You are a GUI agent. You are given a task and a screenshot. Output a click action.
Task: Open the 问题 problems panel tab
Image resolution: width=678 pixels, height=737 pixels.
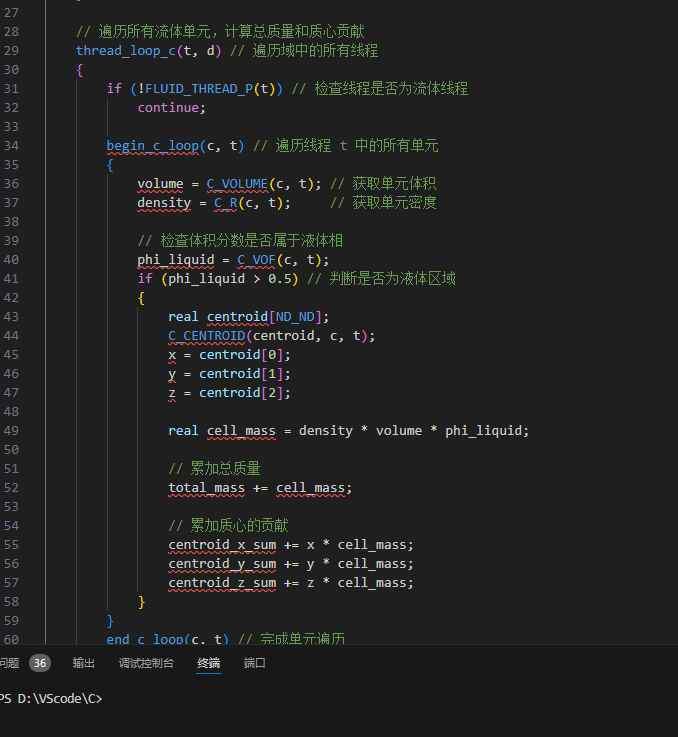pos(9,663)
